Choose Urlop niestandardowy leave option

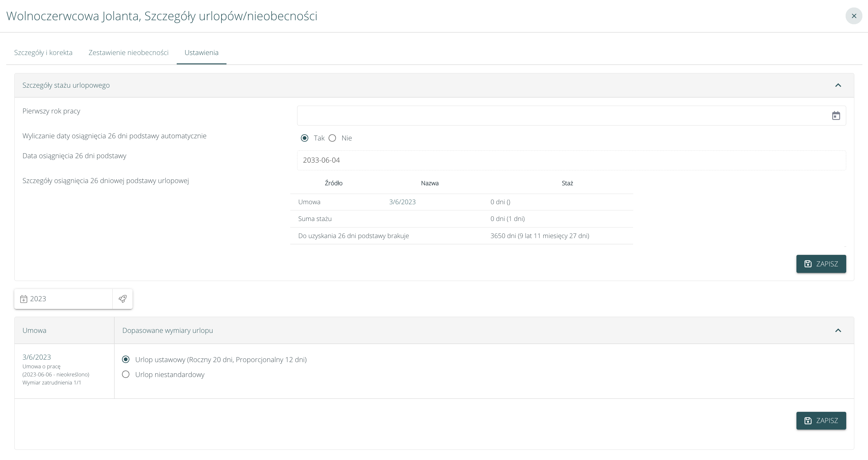tap(126, 375)
